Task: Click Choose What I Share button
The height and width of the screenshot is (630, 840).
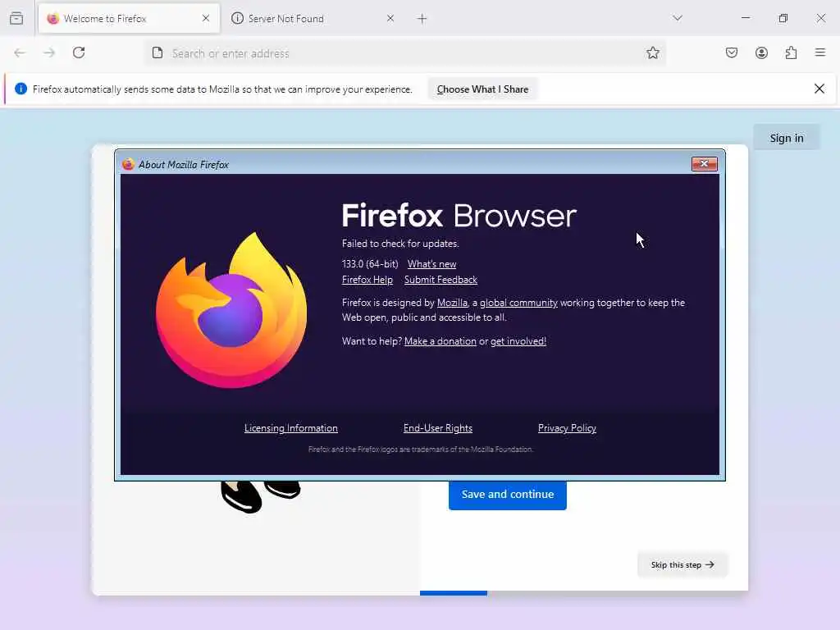Action: coord(482,89)
